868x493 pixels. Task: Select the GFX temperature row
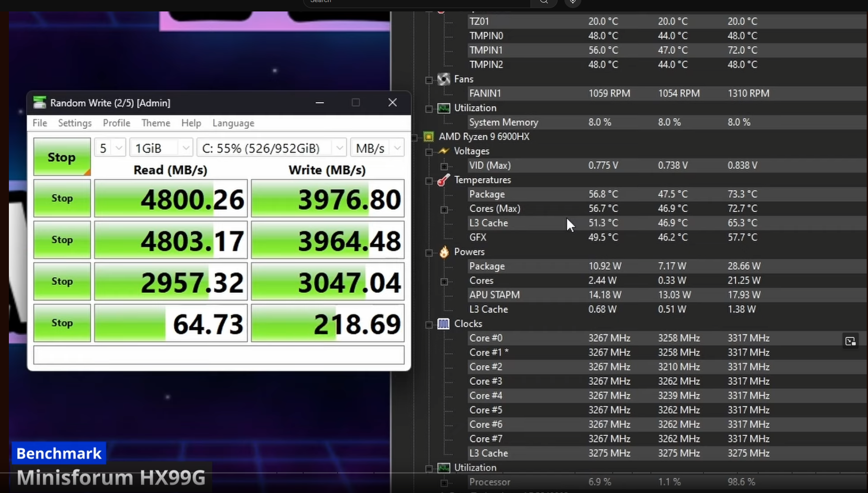(667, 237)
